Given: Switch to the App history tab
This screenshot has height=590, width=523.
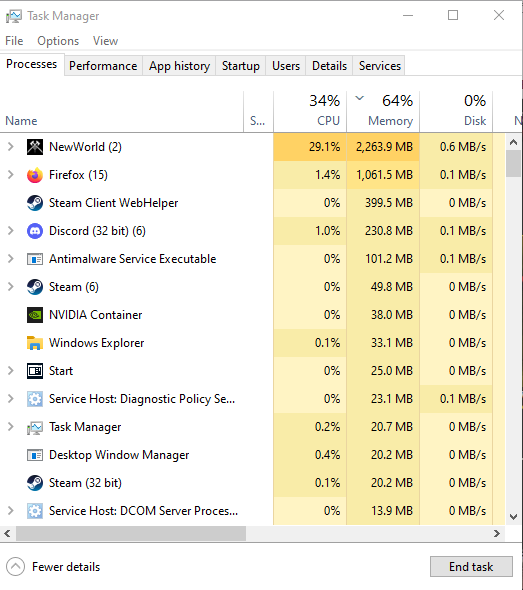Looking at the screenshot, I should (x=179, y=66).
